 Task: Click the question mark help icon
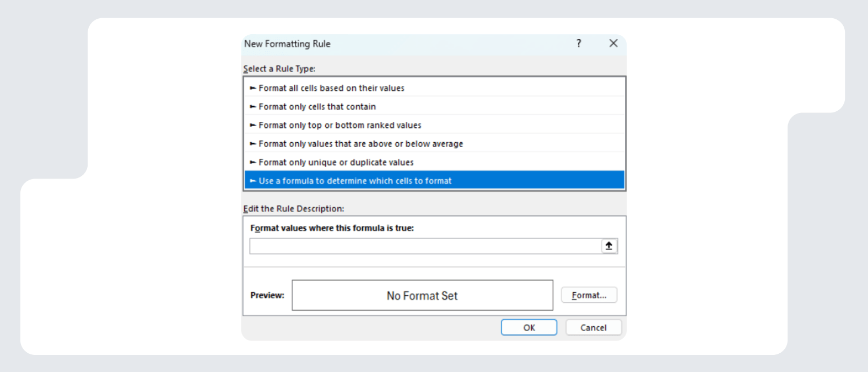tap(579, 44)
